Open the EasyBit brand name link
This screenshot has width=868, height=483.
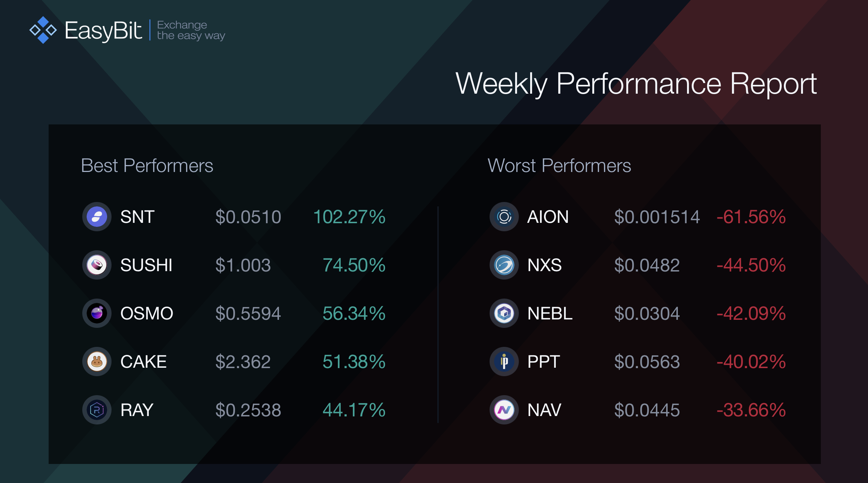click(103, 31)
